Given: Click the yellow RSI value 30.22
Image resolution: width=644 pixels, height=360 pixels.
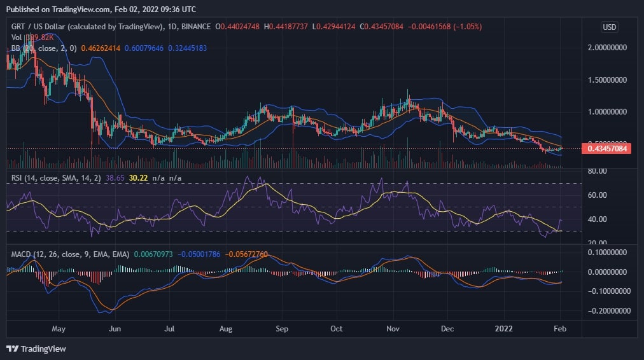Looking at the screenshot, I should pyautogui.click(x=139, y=178).
